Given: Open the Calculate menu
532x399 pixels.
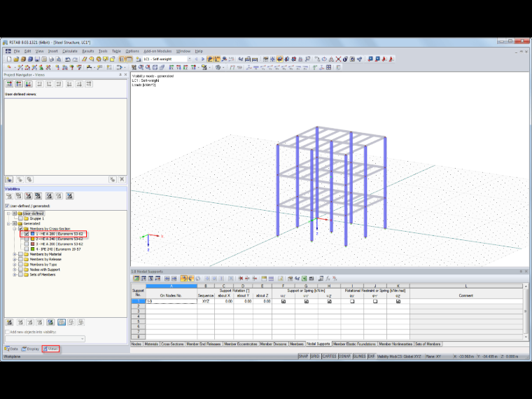Looking at the screenshot, I should 69,51.
